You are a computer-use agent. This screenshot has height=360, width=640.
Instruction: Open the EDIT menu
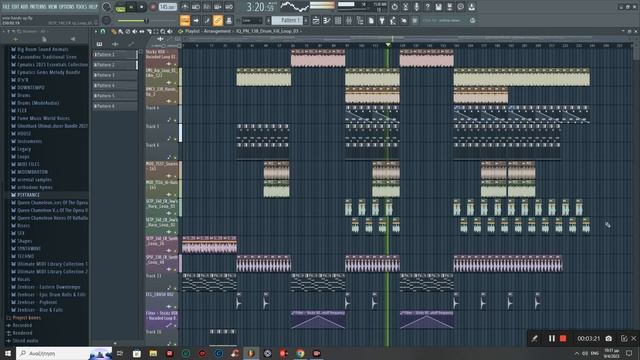(15, 7)
